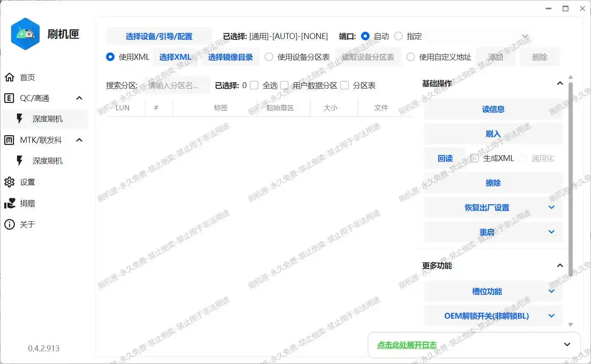Click the 选择设备/引导/配置 button
The image size is (591, 364).
pyautogui.click(x=159, y=36)
